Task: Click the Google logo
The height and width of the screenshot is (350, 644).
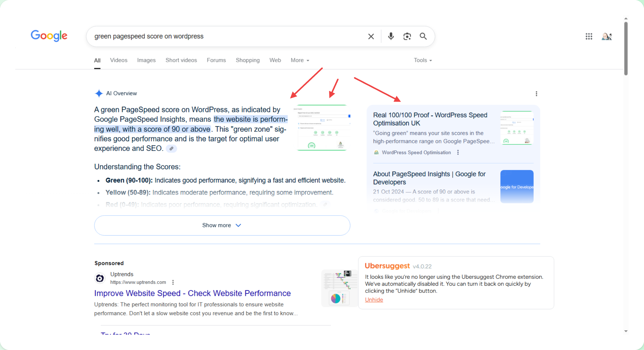Action: coord(49,36)
